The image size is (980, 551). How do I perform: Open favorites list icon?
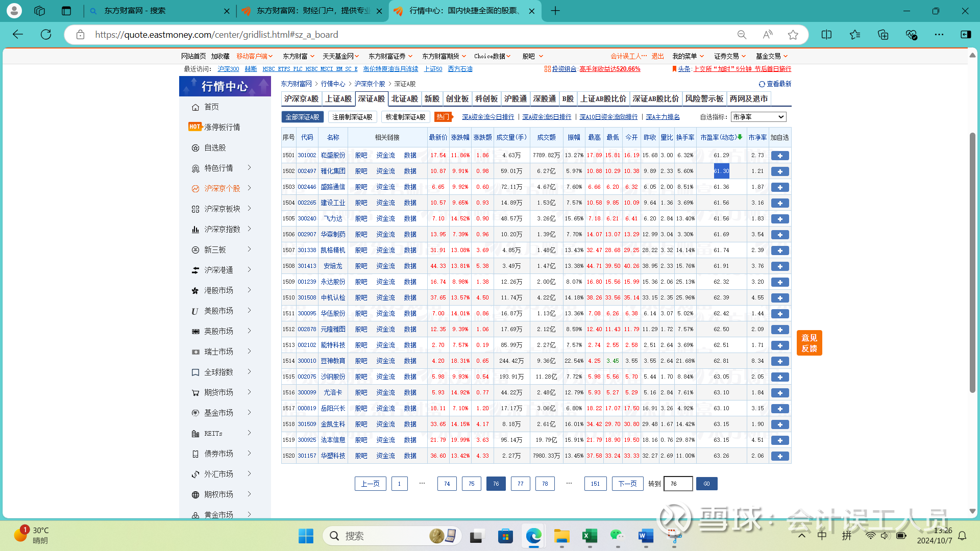point(855,34)
